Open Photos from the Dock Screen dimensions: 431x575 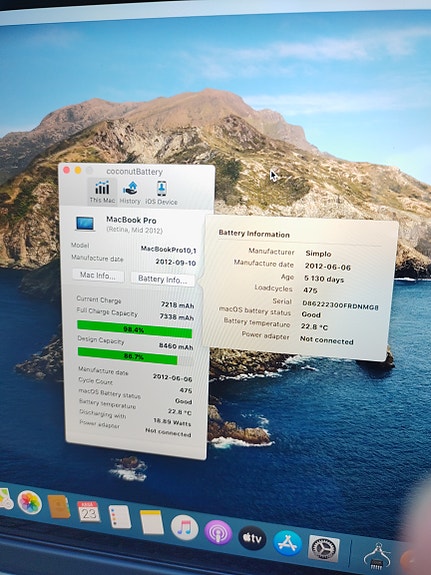[x=30, y=502]
